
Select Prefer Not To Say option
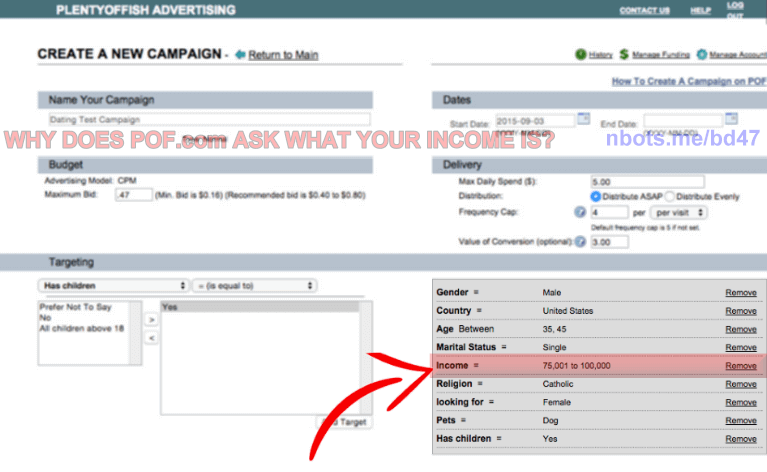pyautogui.click(x=76, y=307)
